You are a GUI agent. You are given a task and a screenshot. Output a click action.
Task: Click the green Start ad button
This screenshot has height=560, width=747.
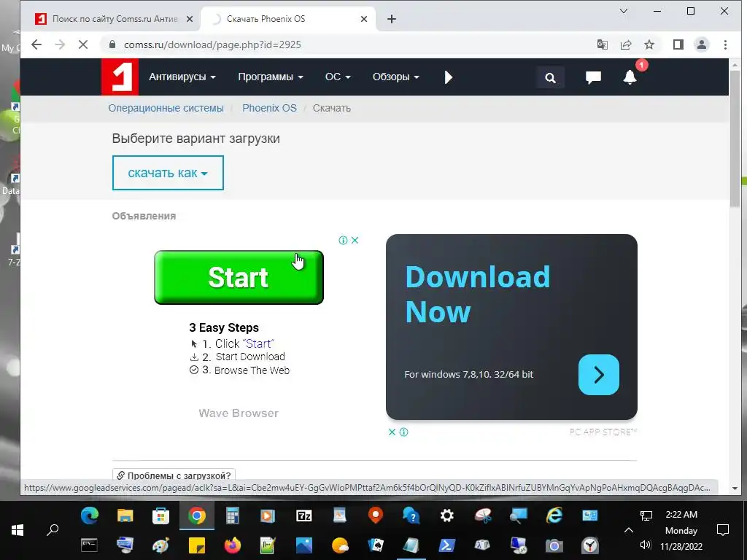(x=239, y=277)
